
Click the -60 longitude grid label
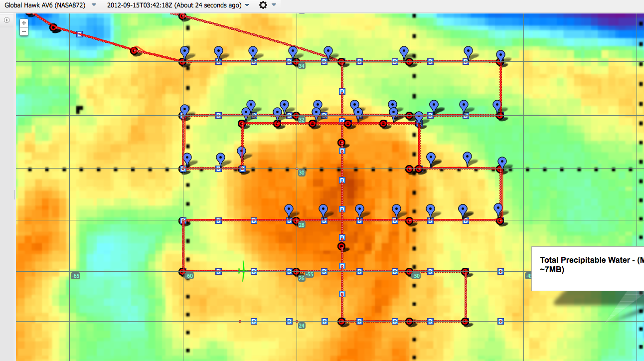189,276
